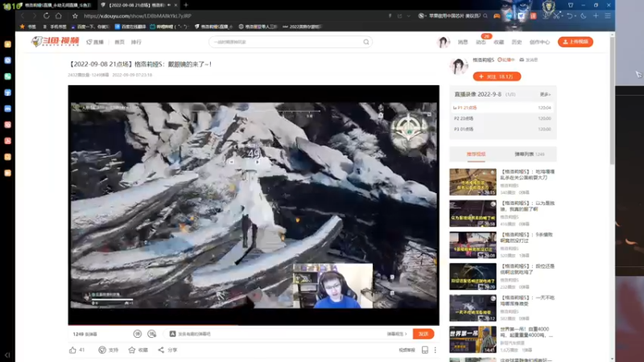644x362 pixels.
Task: Click the A font style icon in danmaku box
Action: pyautogui.click(x=172, y=334)
